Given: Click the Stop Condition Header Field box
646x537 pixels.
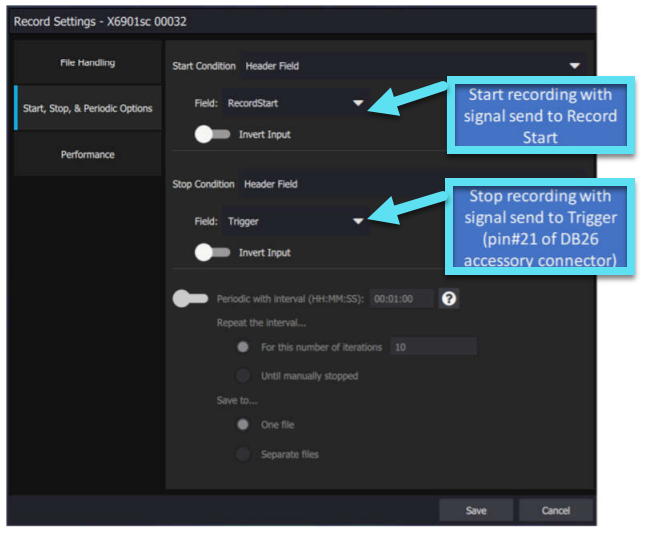Looking at the screenshot, I should tap(340, 184).
